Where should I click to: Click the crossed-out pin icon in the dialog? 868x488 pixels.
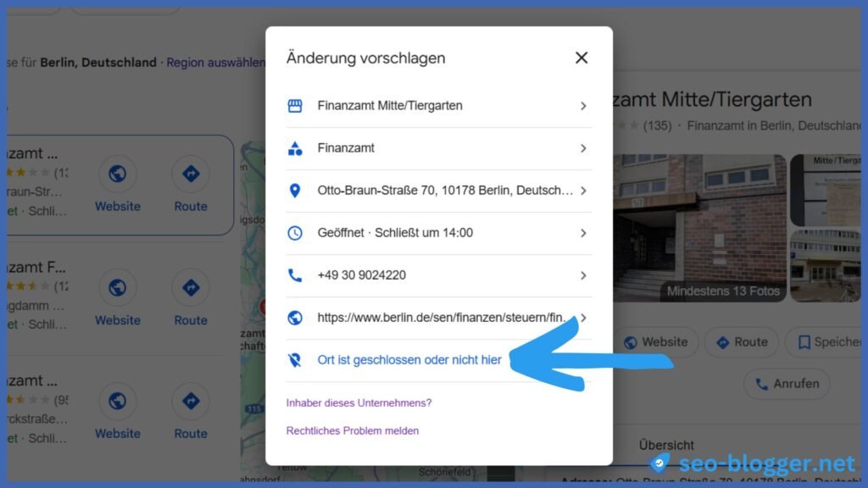[x=295, y=360]
